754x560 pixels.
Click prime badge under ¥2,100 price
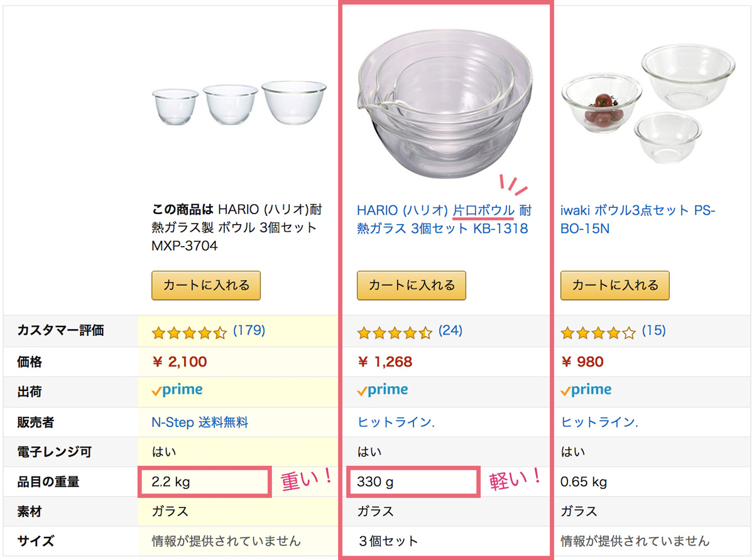coord(177,390)
